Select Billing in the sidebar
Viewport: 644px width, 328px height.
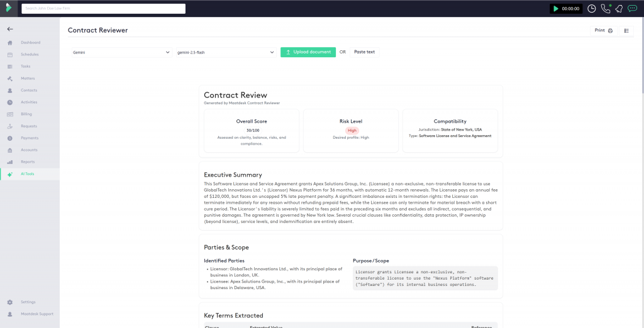[26, 114]
